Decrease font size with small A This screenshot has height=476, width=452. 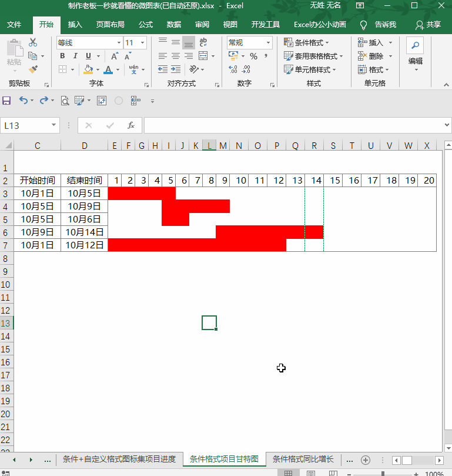tap(128, 56)
